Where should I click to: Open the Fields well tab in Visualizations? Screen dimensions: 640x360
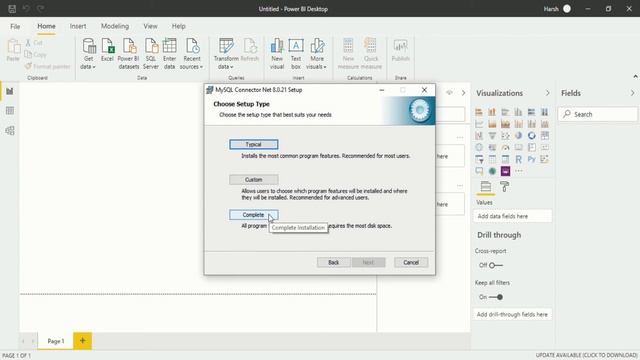tap(486, 187)
